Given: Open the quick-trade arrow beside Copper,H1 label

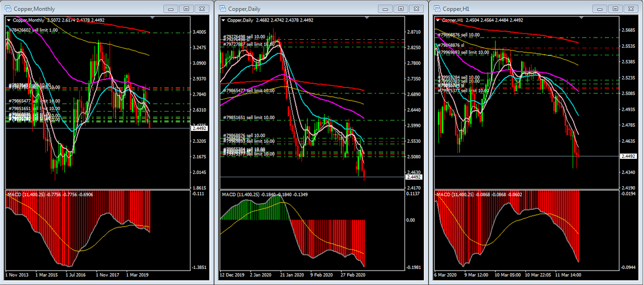Looking at the screenshot, I should pos(438,20).
